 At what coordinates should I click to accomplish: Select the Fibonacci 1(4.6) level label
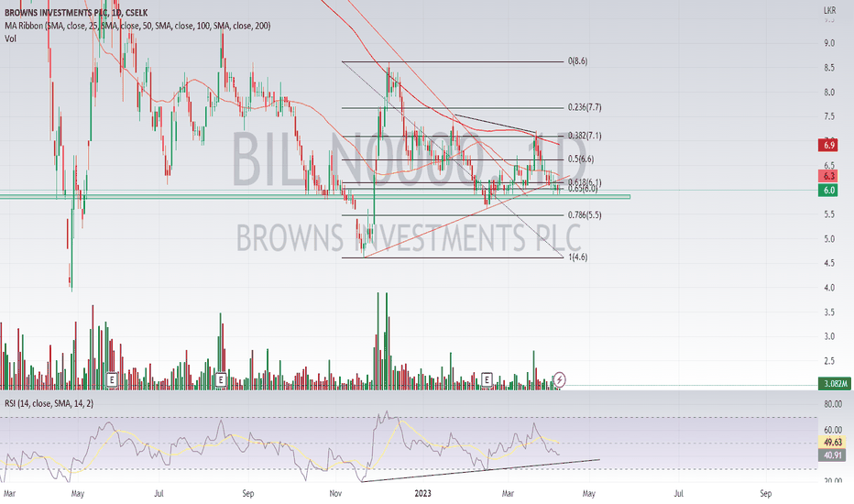[578, 257]
